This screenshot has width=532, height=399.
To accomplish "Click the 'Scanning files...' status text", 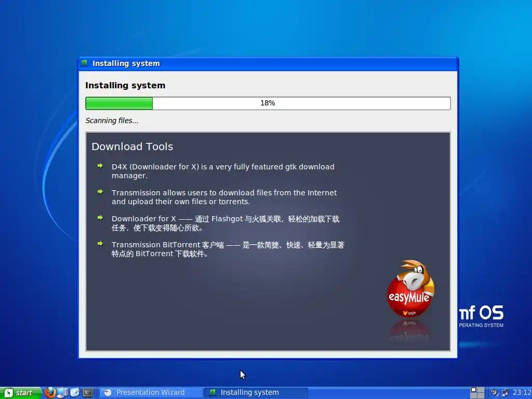I will (x=112, y=121).
